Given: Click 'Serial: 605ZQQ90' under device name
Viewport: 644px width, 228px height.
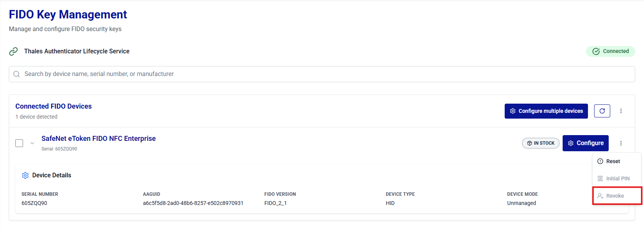Looking at the screenshot, I should click(x=59, y=149).
